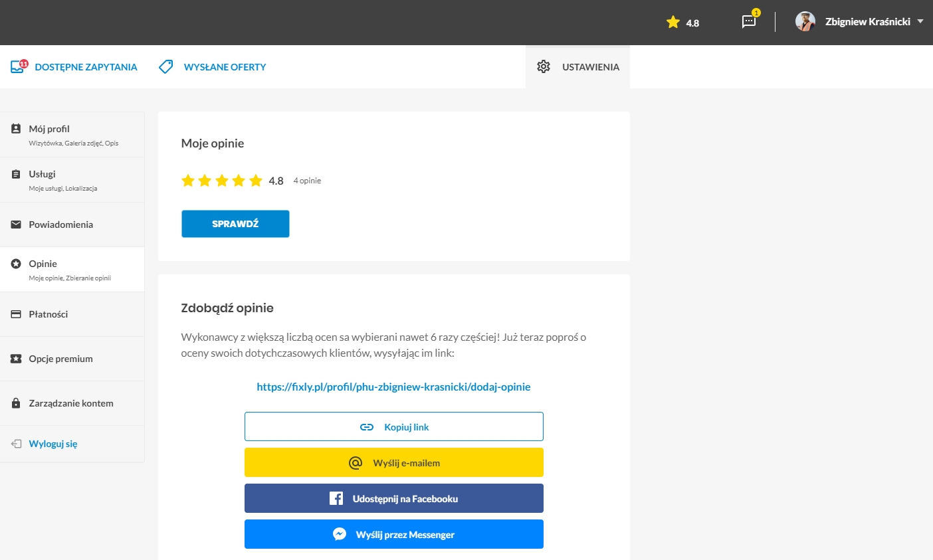
Task: Click the star circle icon beside Opinie
Action: (16, 264)
